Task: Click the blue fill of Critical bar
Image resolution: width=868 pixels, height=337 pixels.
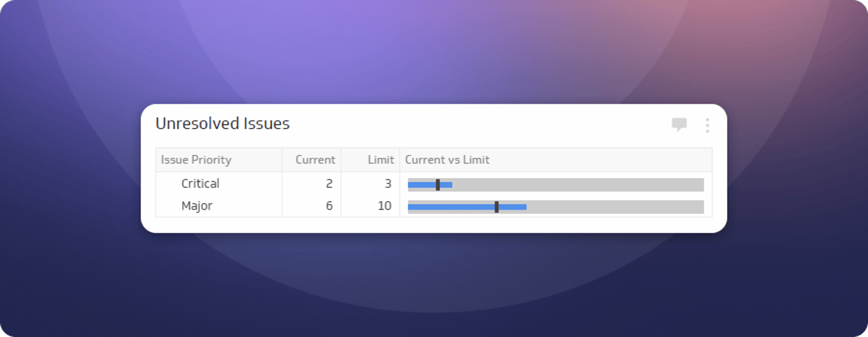Action: [421, 185]
